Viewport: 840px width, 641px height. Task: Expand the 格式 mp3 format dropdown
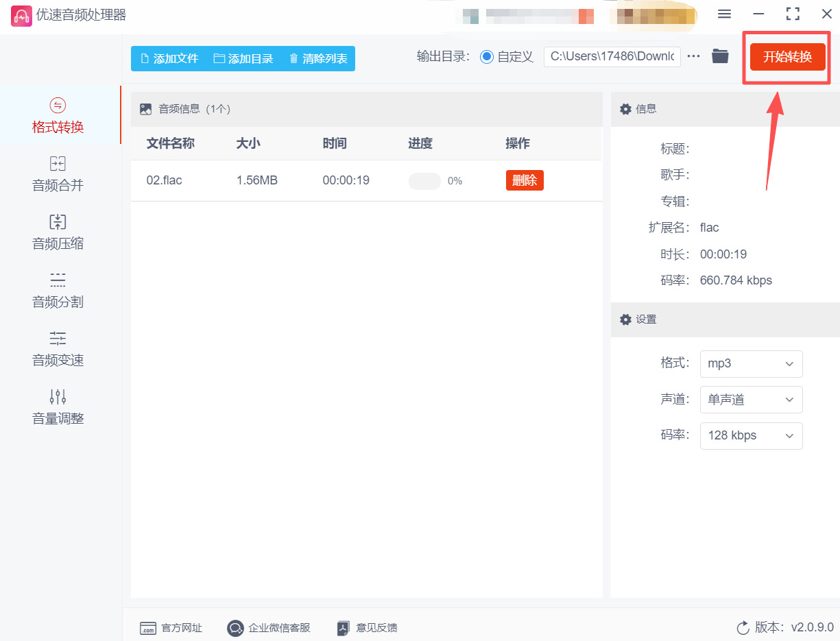point(751,363)
